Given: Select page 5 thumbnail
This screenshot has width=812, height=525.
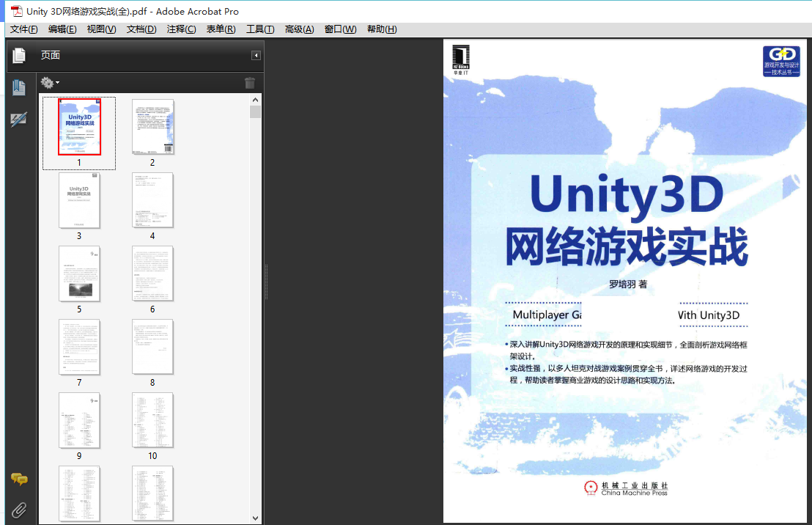Looking at the screenshot, I should point(79,273).
